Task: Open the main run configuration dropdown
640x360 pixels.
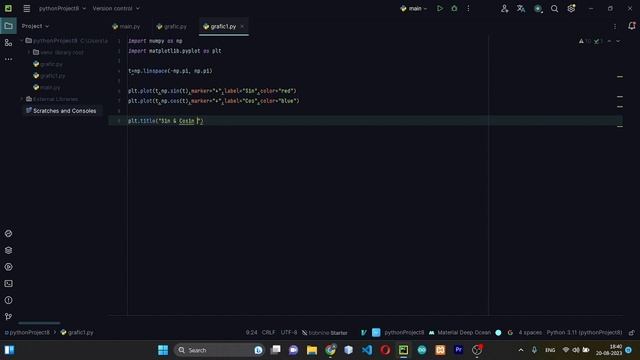Action: tap(414, 8)
